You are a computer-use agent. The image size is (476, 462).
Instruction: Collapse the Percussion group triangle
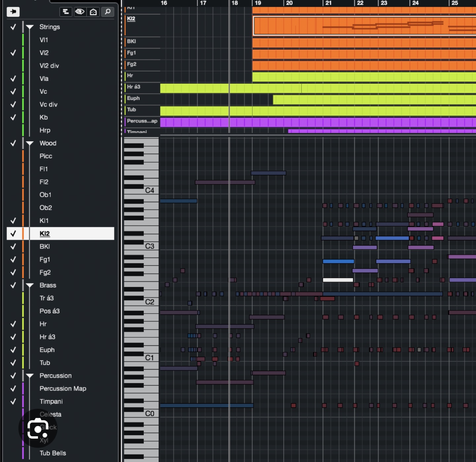coord(30,375)
